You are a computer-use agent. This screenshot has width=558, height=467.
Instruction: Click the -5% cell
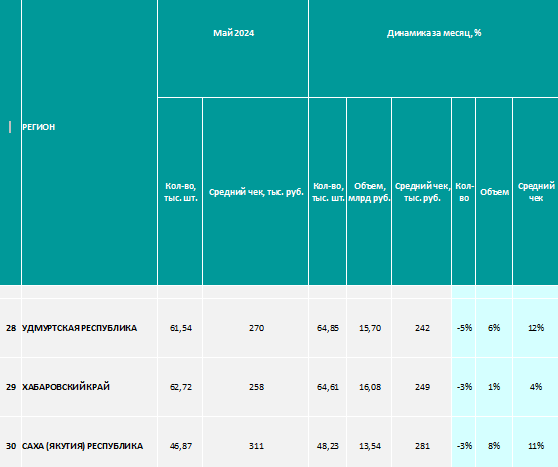(x=464, y=328)
